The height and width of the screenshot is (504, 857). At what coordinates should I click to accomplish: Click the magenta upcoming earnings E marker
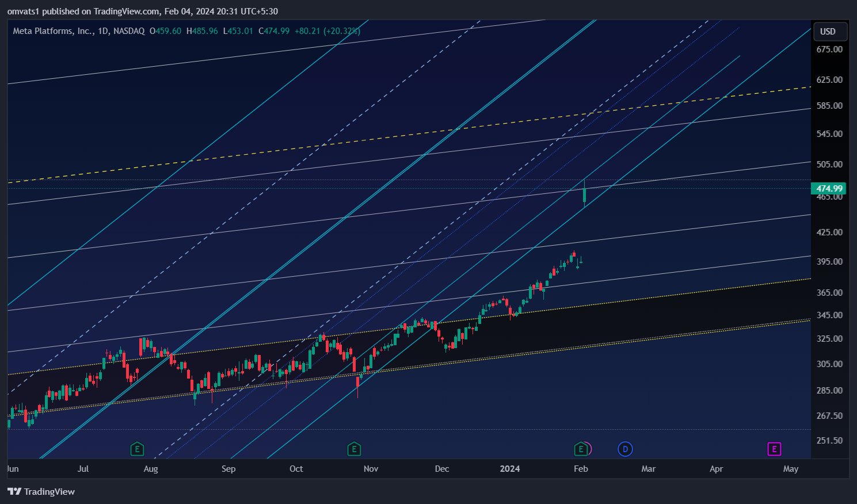(x=774, y=449)
